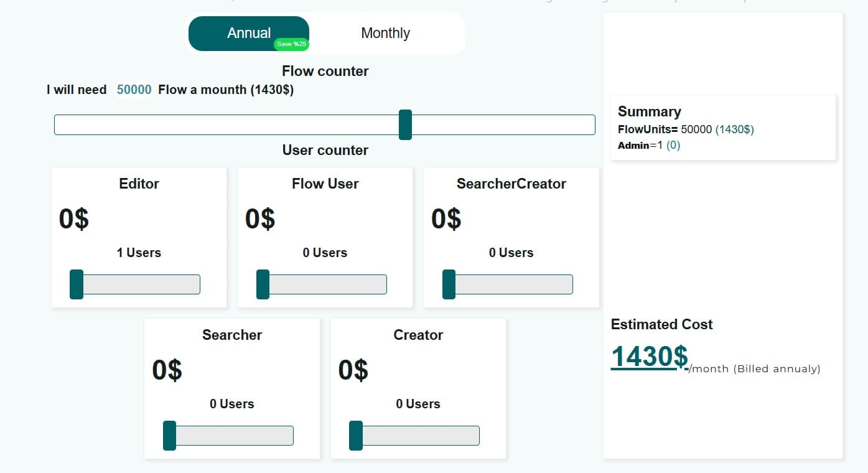The image size is (868, 473).
Task: Click the Searcher users slider handle
Action: pyautogui.click(x=169, y=436)
